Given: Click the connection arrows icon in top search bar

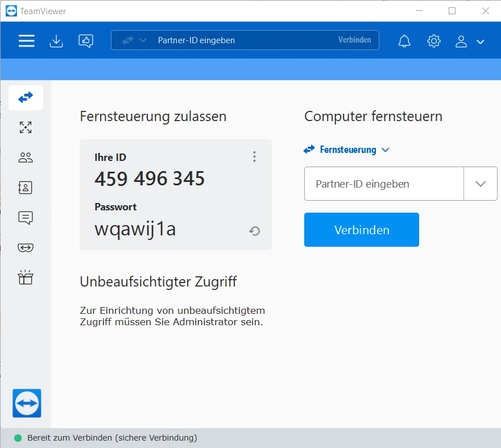Looking at the screenshot, I should coord(128,40).
